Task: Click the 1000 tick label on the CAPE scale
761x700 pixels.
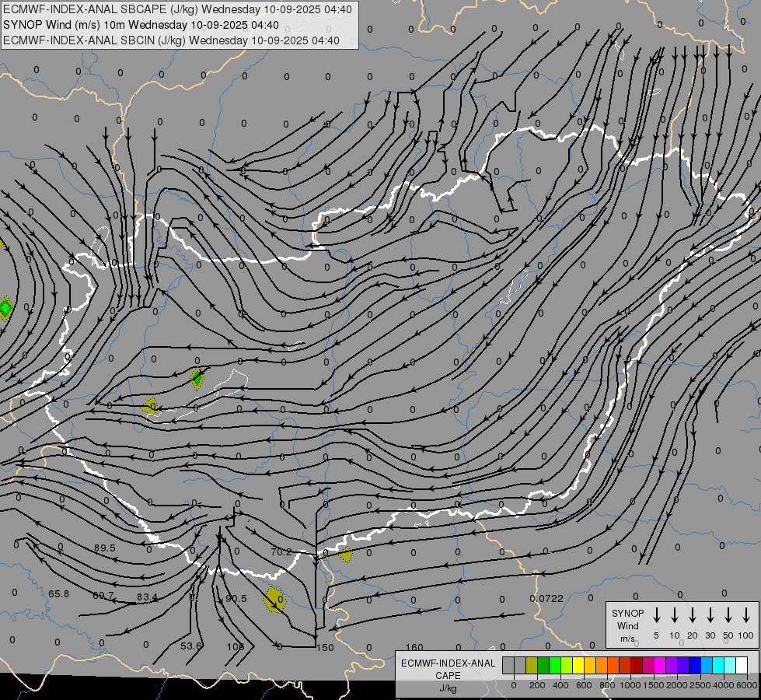Action: coord(630,685)
